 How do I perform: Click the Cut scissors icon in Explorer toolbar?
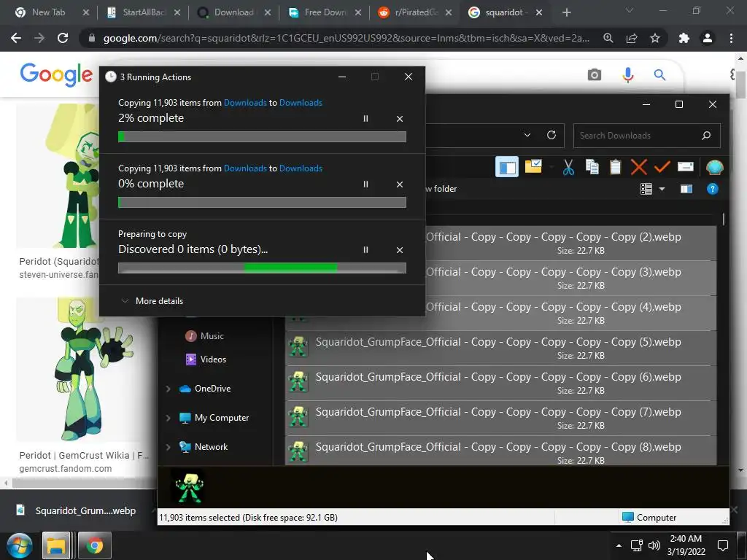tap(568, 167)
